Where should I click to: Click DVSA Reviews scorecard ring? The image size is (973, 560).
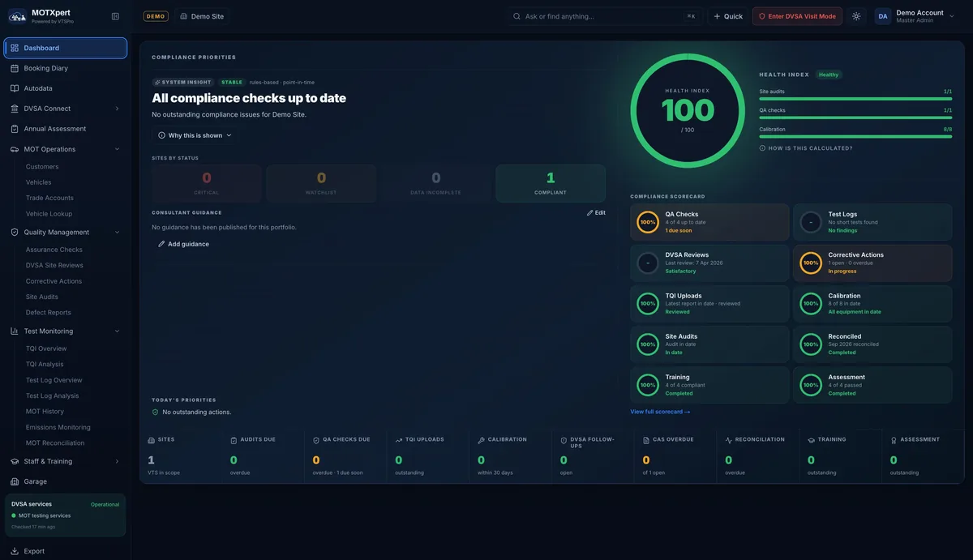point(648,263)
